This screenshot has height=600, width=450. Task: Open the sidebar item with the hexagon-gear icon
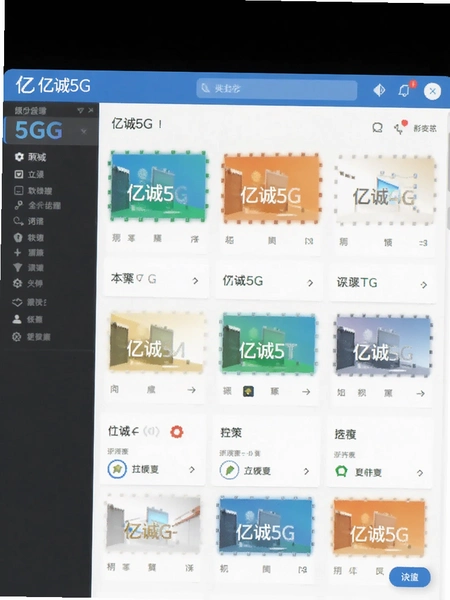[28, 283]
